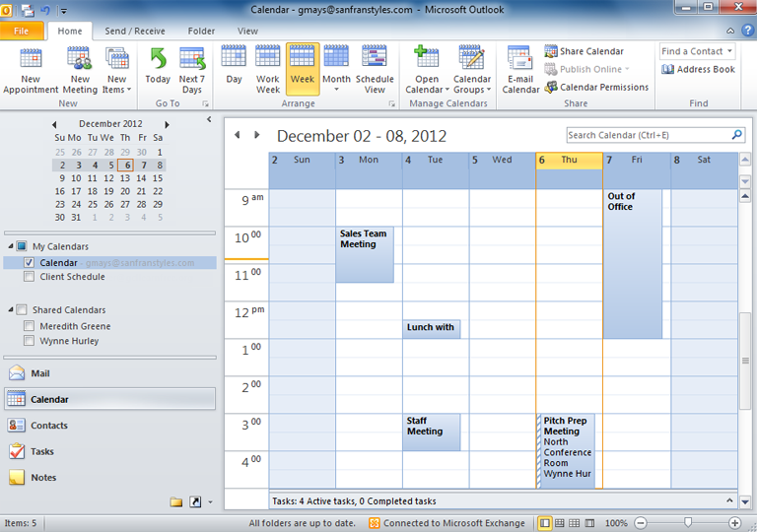The height and width of the screenshot is (532, 757).
Task: Go to Mail in navigation pane
Action: 39,373
